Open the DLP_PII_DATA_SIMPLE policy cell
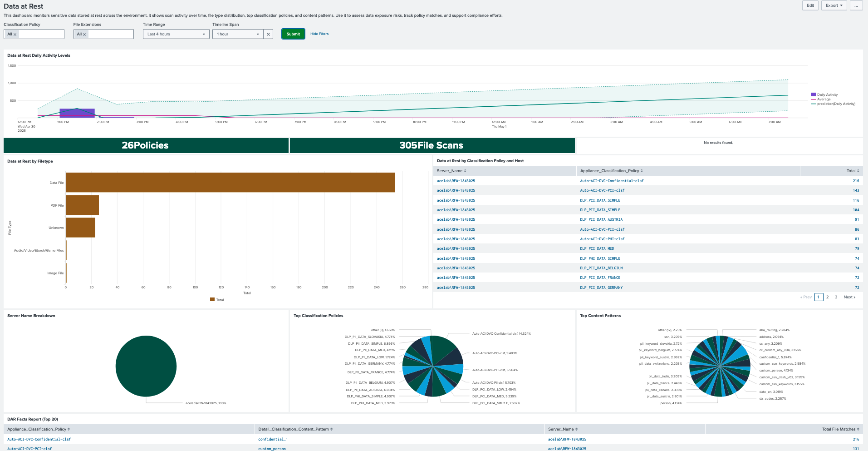 pyautogui.click(x=600, y=210)
